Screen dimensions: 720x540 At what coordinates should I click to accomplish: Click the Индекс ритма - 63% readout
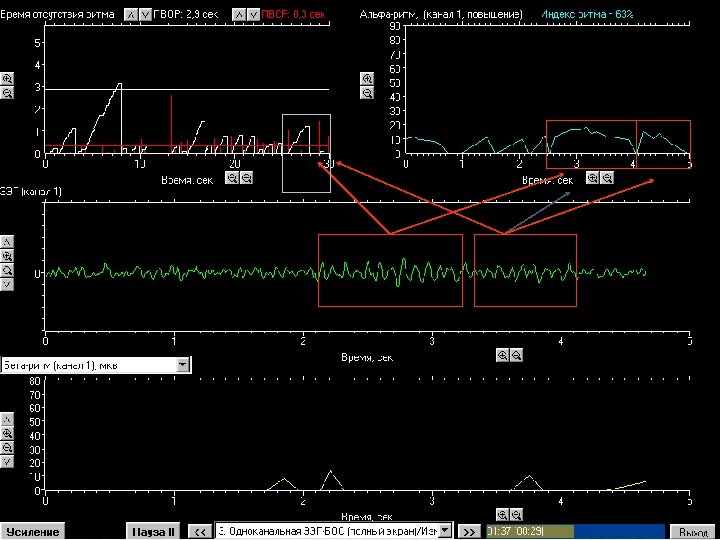(587, 14)
